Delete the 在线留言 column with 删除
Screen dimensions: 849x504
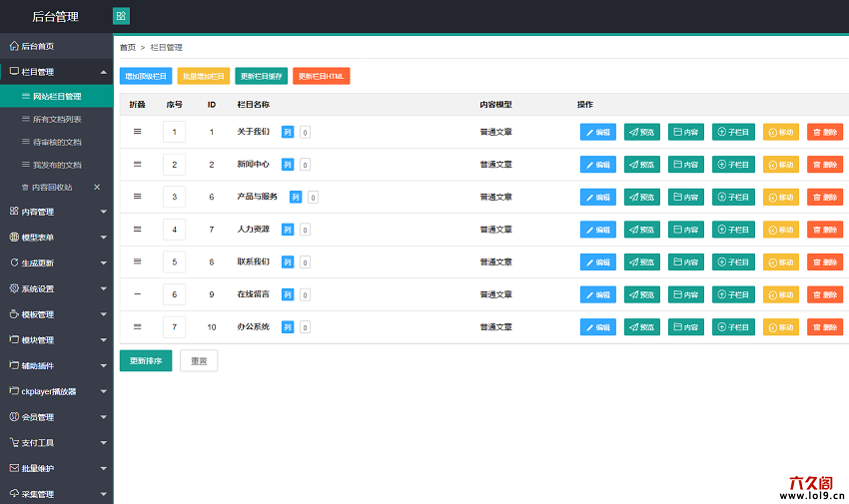(824, 294)
